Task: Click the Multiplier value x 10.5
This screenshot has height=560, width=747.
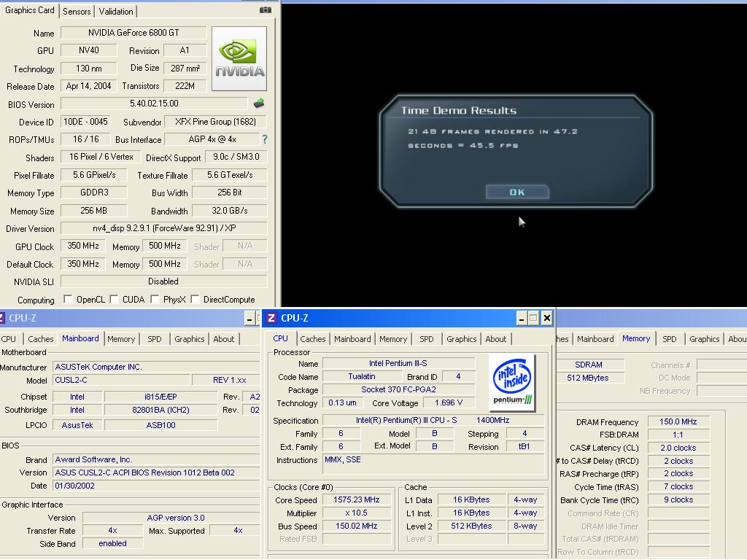Action: tap(356, 513)
